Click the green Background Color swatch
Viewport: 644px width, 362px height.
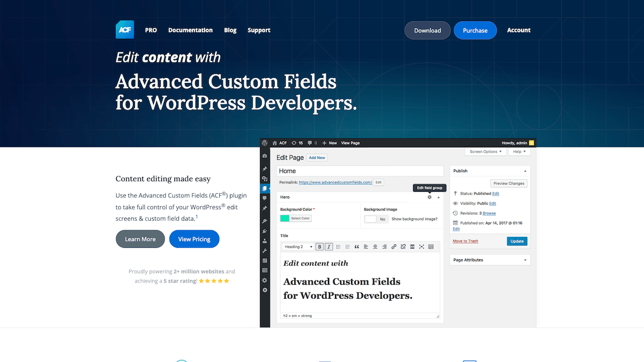pos(285,218)
